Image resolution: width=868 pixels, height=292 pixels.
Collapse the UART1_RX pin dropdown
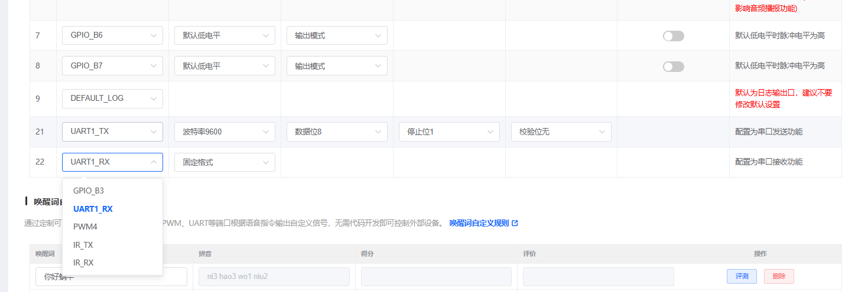coord(112,162)
